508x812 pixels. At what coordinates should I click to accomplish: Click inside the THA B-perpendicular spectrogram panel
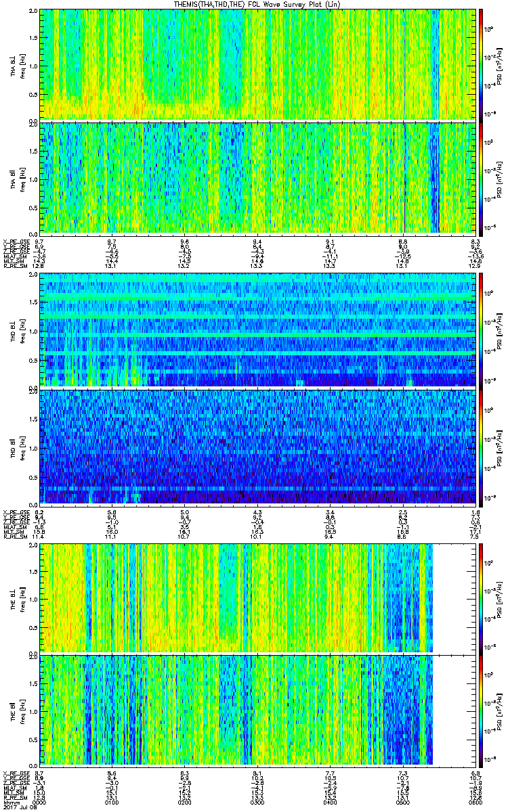[257, 64]
